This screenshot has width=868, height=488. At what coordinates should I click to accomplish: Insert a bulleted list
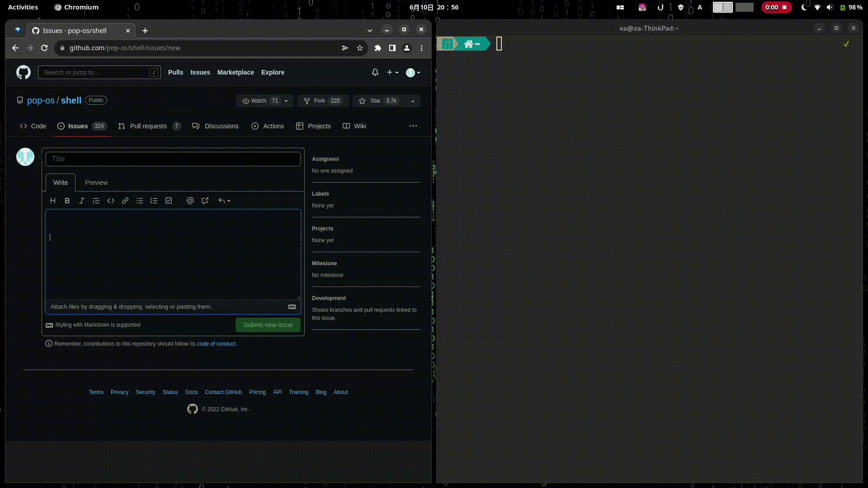coord(140,201)
